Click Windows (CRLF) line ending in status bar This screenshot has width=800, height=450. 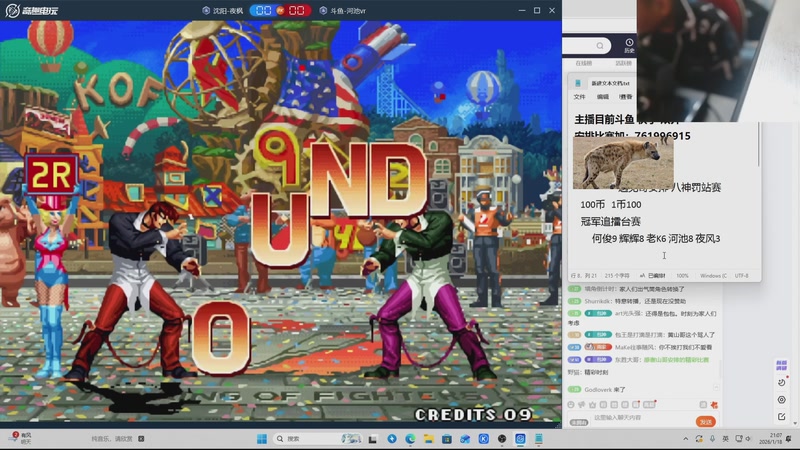click(x=713, y=276)
